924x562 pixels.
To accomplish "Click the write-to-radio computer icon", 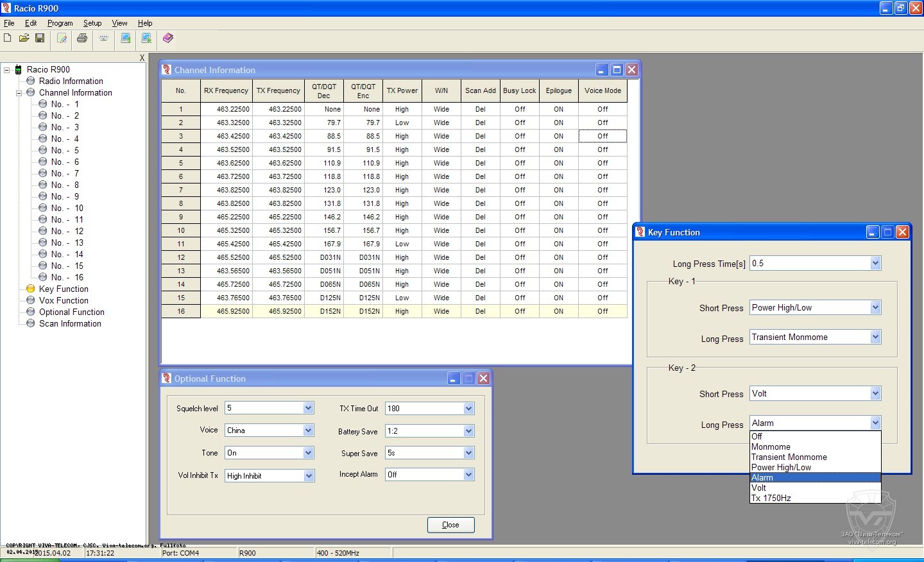I will (x=146, y=38).
